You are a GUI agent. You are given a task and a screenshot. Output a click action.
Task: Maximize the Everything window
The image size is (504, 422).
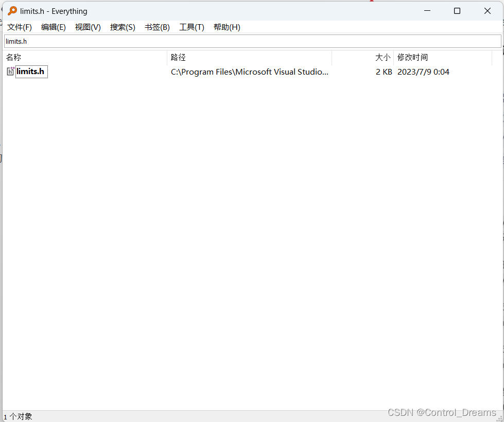[x=457, y=11]
